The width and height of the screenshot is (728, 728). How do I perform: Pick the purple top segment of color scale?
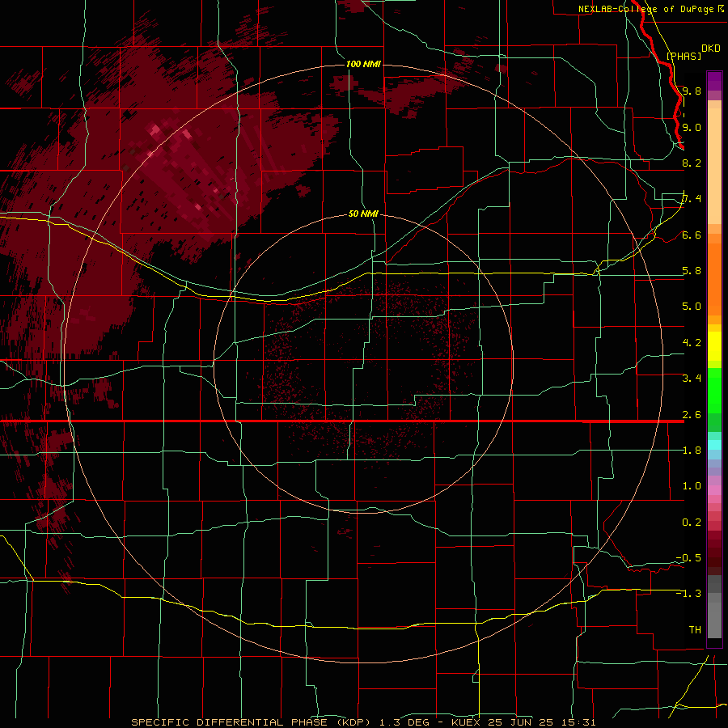click(x=714, y=81)
